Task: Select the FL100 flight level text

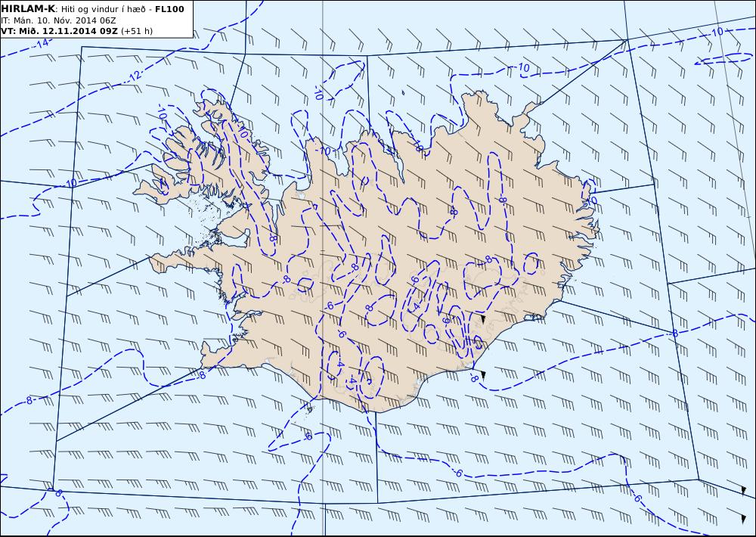Action: pyautogui.click(x=169, y=9)
